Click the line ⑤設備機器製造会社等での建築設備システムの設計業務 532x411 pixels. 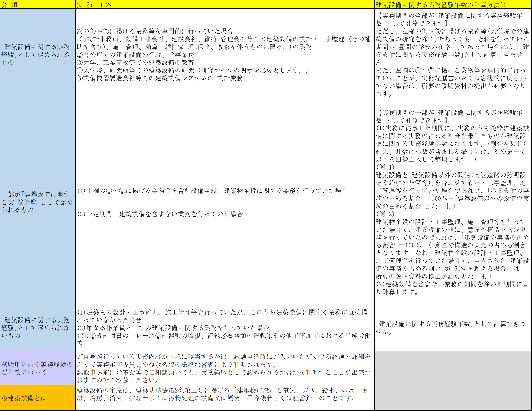click(160, 78)
